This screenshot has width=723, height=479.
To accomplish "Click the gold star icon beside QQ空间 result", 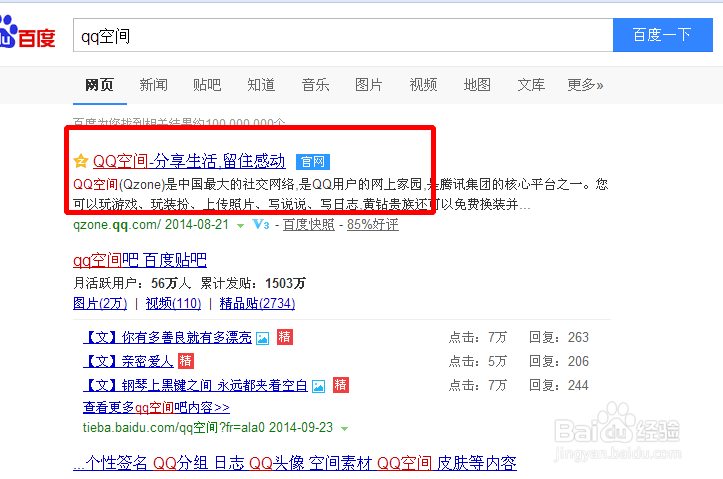I will click(x=81, y=161).
